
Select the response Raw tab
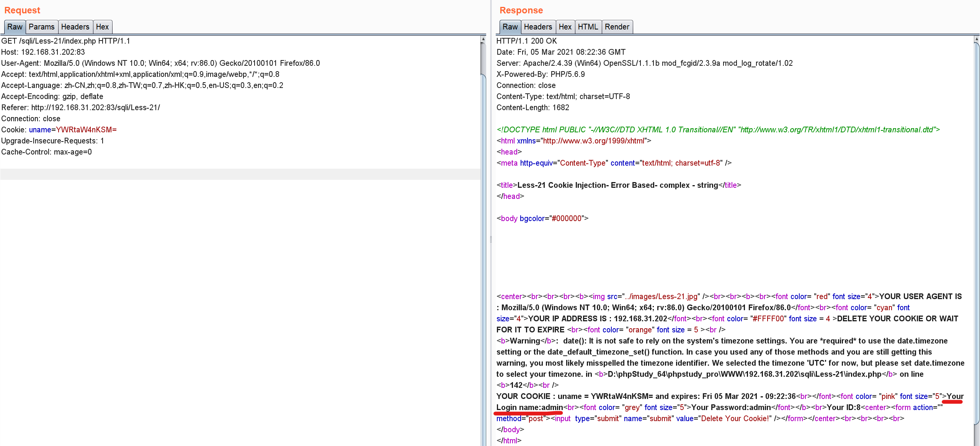pyautogui.click(x=510, y=27)
